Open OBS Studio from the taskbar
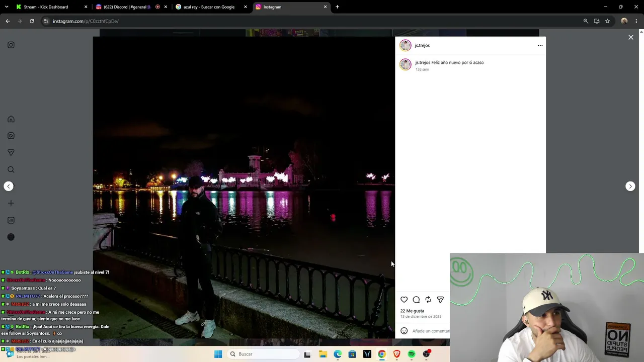The width and height of the screenshot is (644, 362). [x=427, y=354]
